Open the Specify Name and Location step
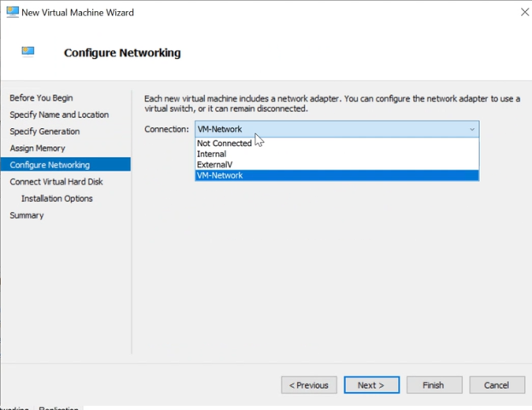Image resolution: width=532 pixels, height=410 pixels. pyautogui.click(x=59, y=114)
